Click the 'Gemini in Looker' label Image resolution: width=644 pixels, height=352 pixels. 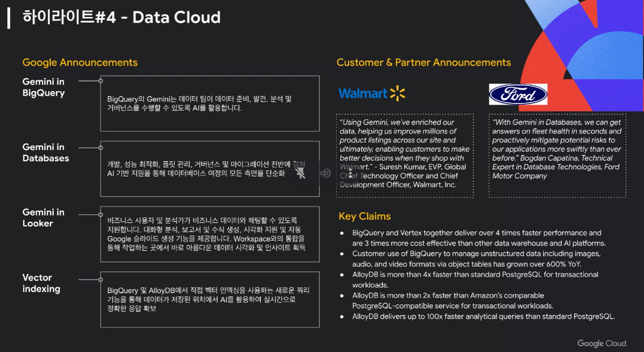(43, 218)
